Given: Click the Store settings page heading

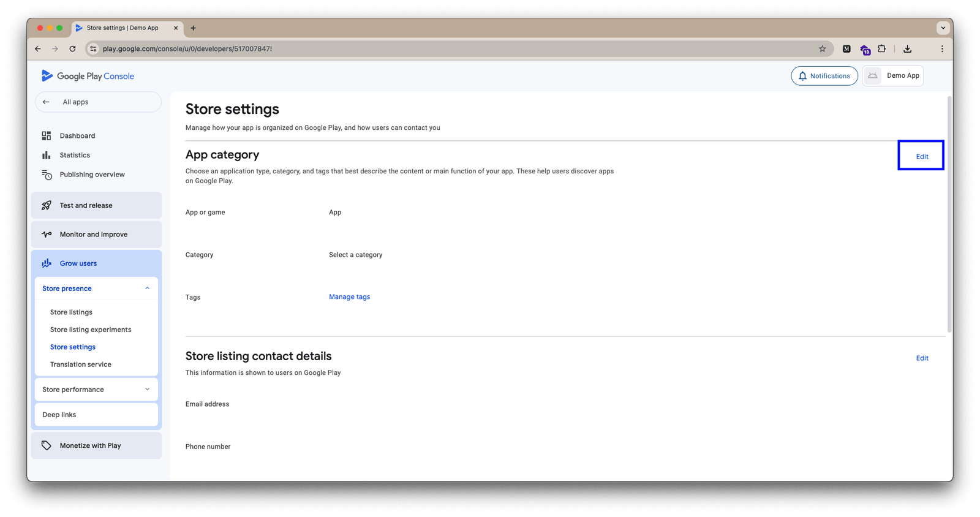Looking at the screenshot, I should click(x=232, y=109).
